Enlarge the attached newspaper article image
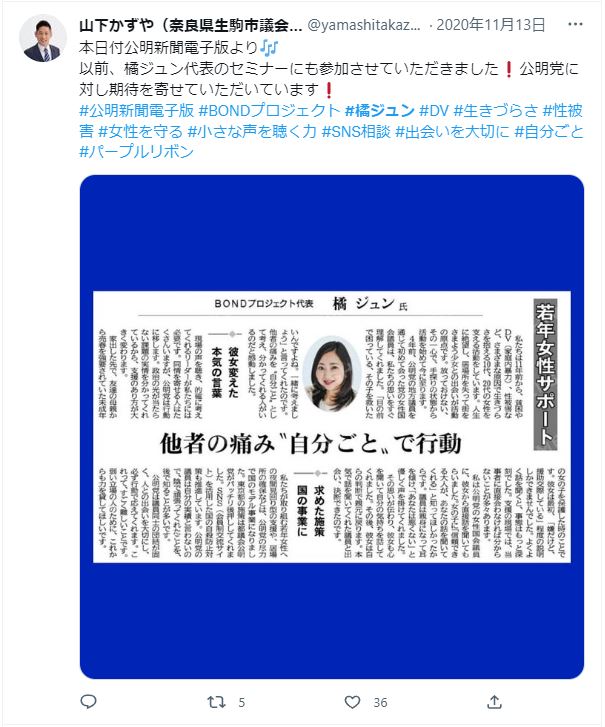 332,427
